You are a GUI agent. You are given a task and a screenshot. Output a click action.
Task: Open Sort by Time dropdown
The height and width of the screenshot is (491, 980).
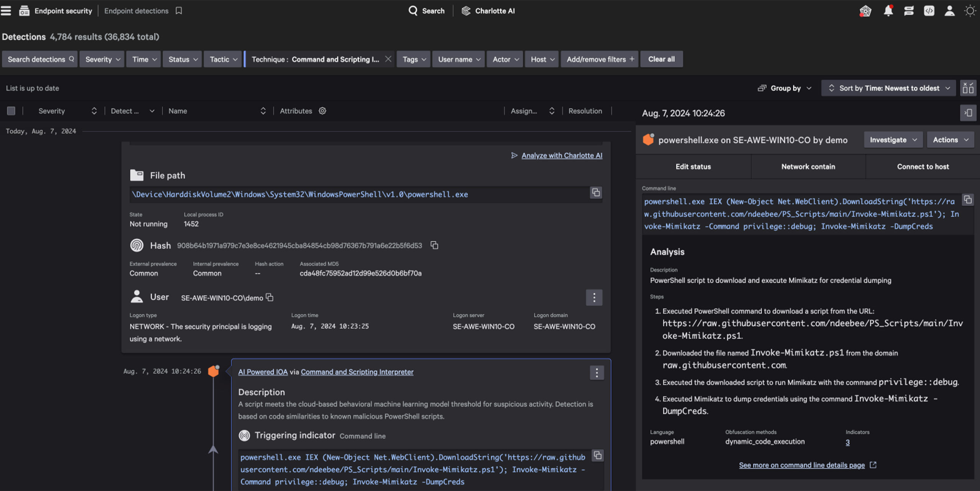click(x=889, y=88)
